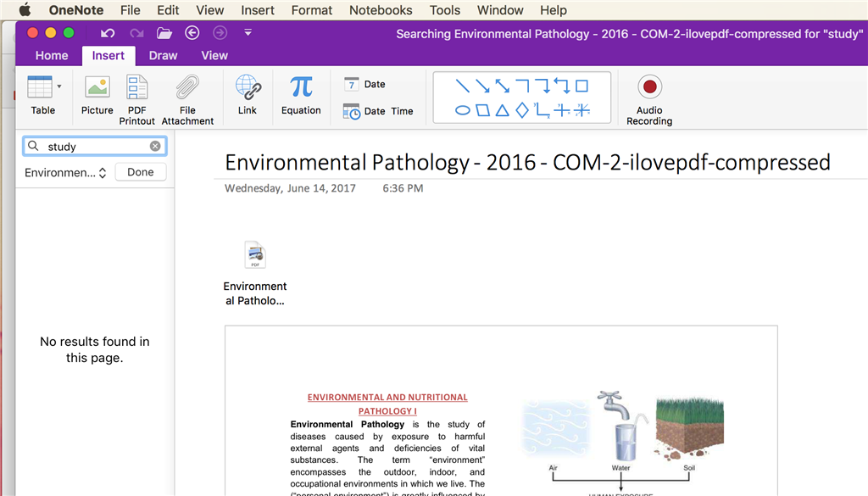Screen dimensions: 868x496
Task: Clear the search text with X button
Action: 155,146
